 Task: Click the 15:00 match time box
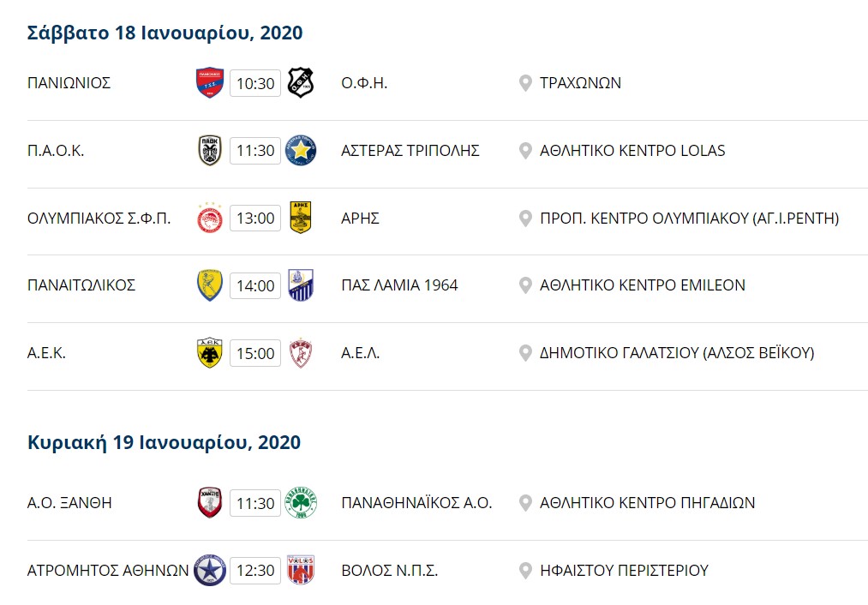pyautogui.click(x=255, y=353)
